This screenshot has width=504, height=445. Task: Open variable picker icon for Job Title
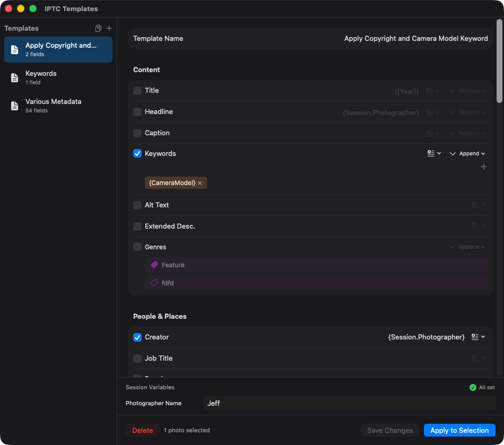pyautogui.click(x=479, y=357)
